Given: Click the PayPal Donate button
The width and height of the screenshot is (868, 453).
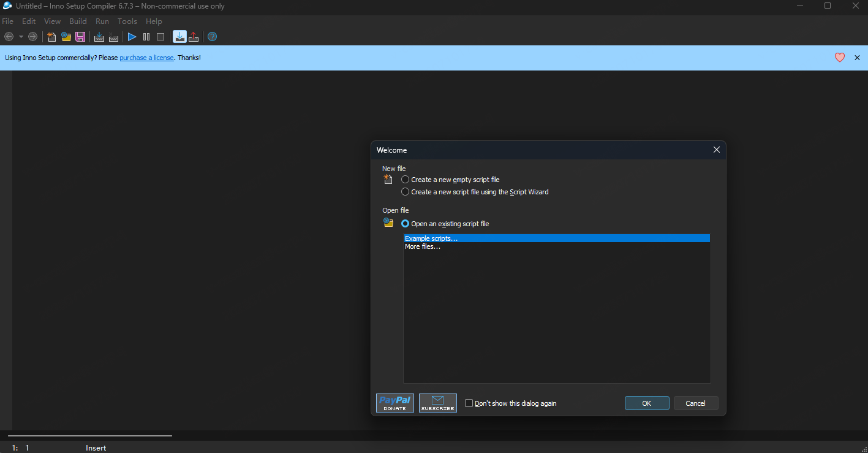Looking at the screenshot, I should [395, 403].
